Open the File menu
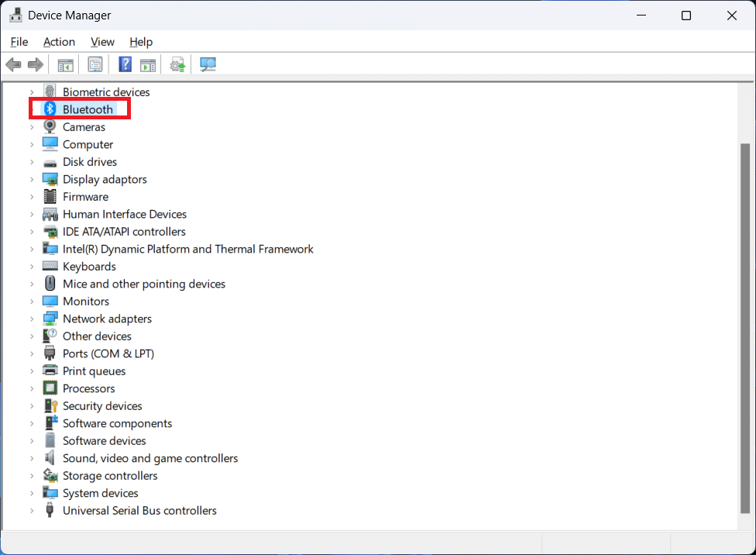 click(19, 42)
